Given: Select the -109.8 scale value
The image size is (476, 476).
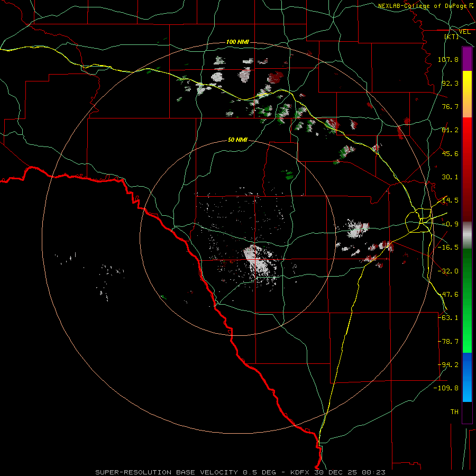Looking at the screenshot, I should (x=446, y=388).
